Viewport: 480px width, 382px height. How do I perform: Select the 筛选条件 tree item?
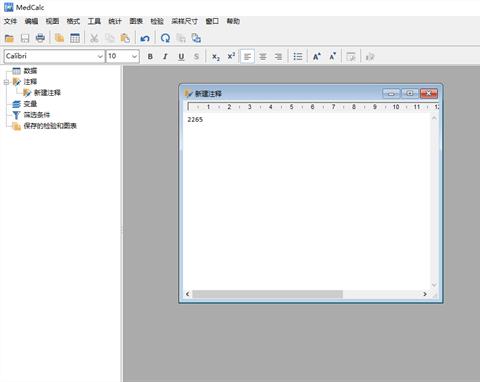tap(37, 115)
